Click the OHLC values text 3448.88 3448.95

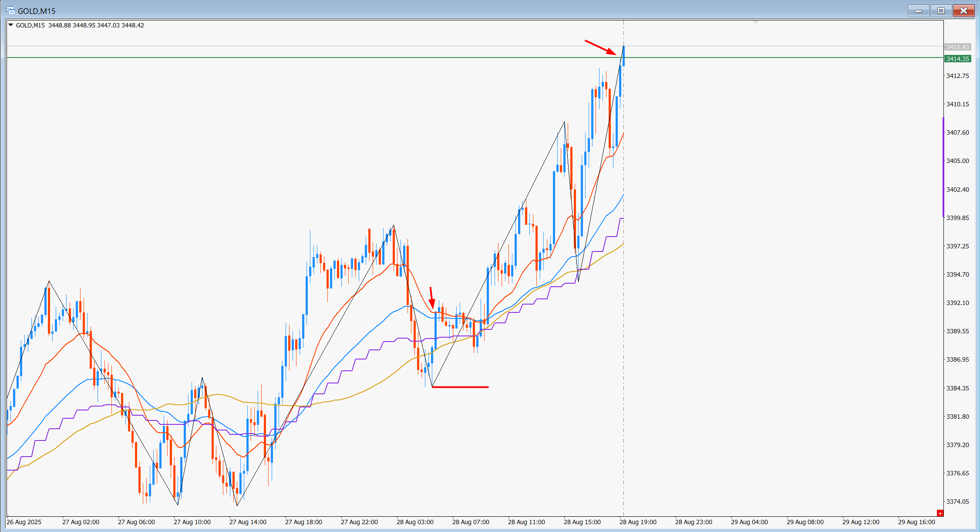(x=72, y=25)
